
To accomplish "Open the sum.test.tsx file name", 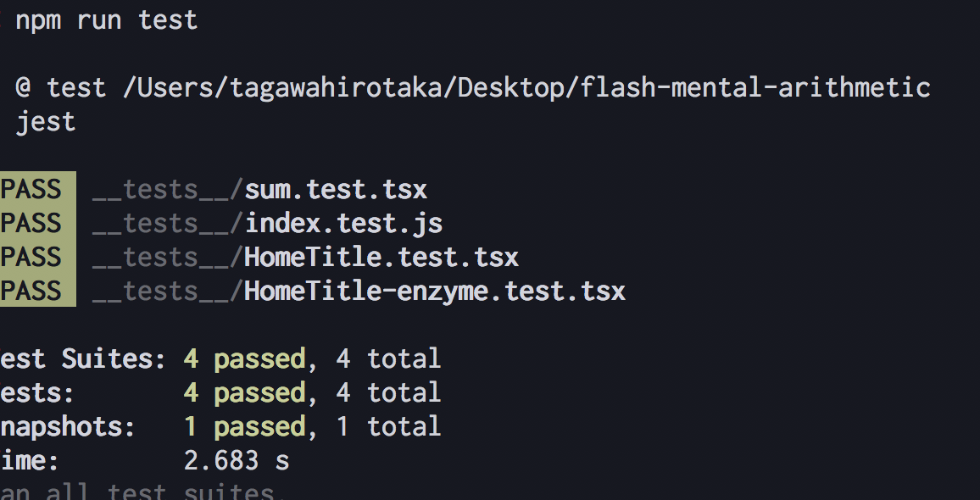I will pyautogui.click(x=336, y=189).
